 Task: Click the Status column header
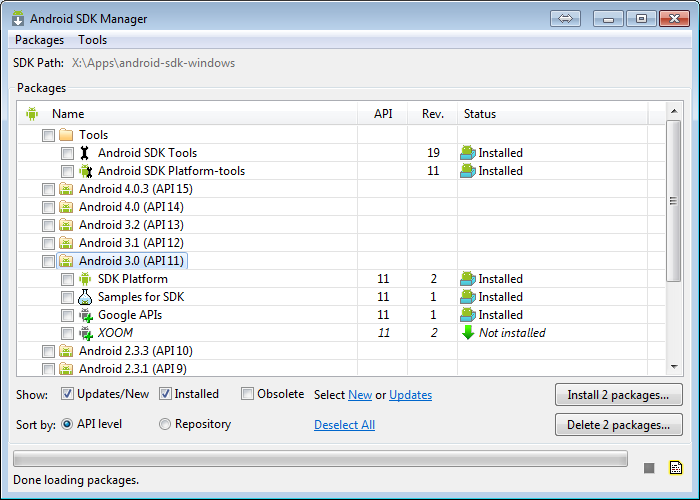pyautogui.click(x=553, y=114)
